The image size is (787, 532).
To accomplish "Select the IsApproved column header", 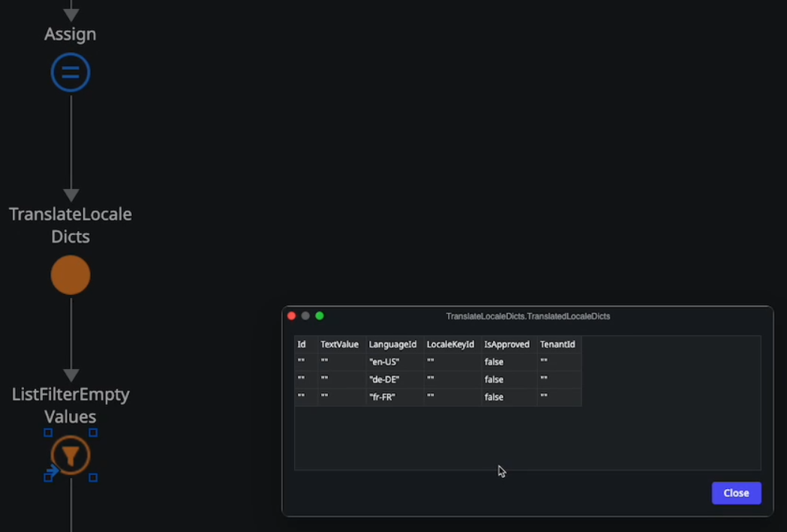I will click(x=507, y=344).
